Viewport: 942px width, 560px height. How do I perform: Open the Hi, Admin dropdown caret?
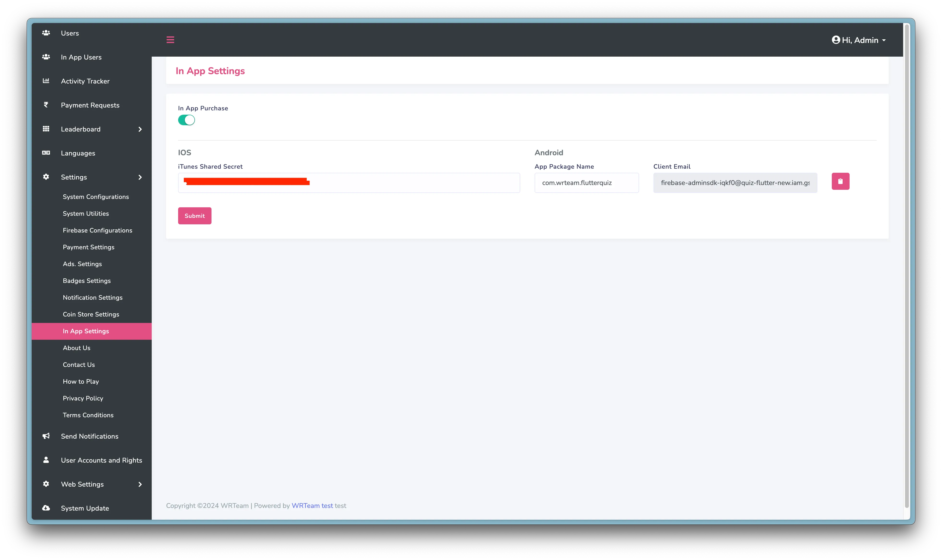coord(884,40)
